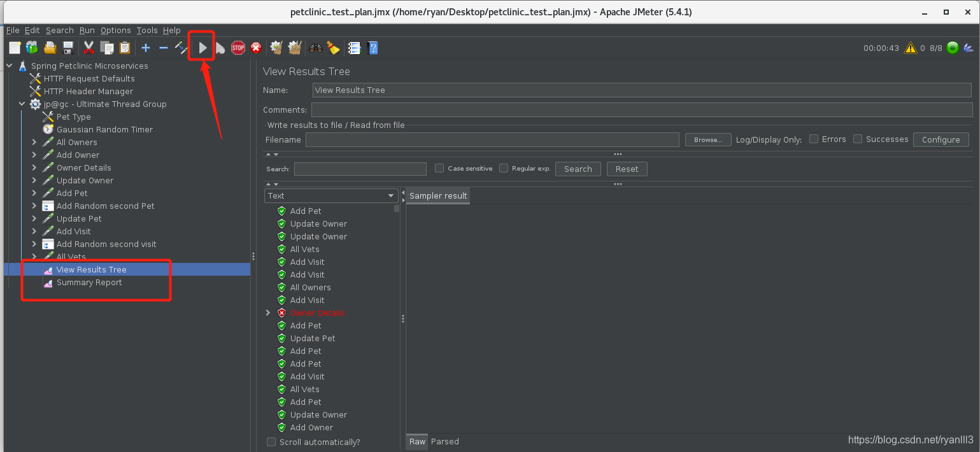
Task: Open the Run menu
Action: tap(87, 30)
